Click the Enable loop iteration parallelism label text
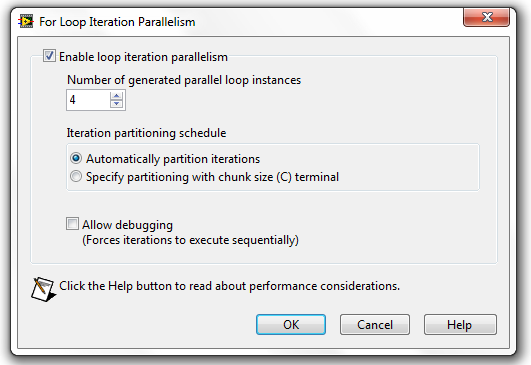531x365 pixels. (143, 57)
